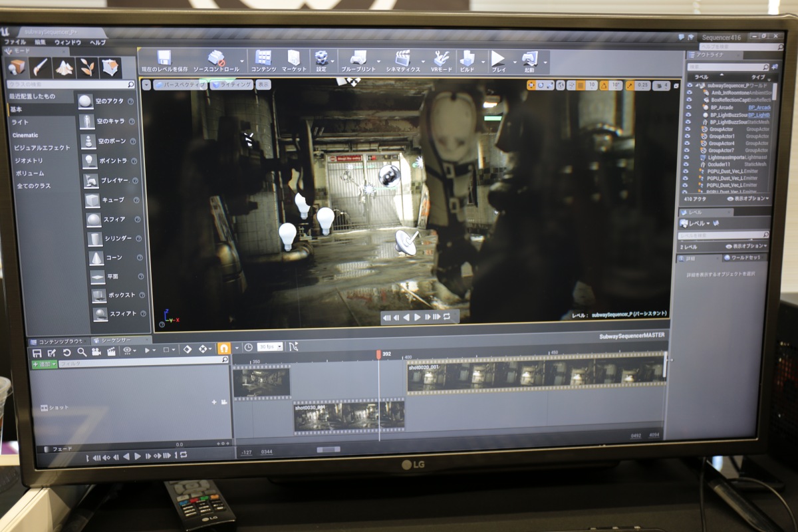This screenshot has height=532, width=798.
Task: Select the Foliage mode icon
Action: tap(87, 67)
